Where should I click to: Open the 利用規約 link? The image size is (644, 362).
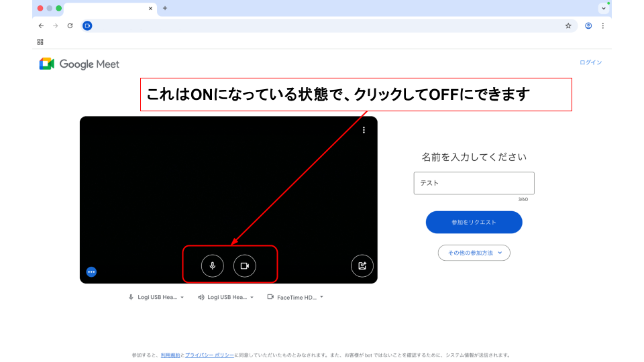tap(170, 355)
